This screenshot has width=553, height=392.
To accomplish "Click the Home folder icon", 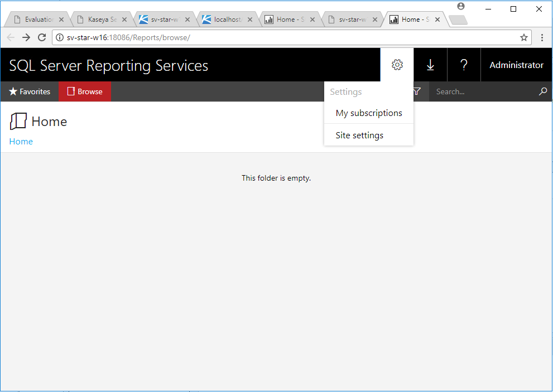I will 18,121.
